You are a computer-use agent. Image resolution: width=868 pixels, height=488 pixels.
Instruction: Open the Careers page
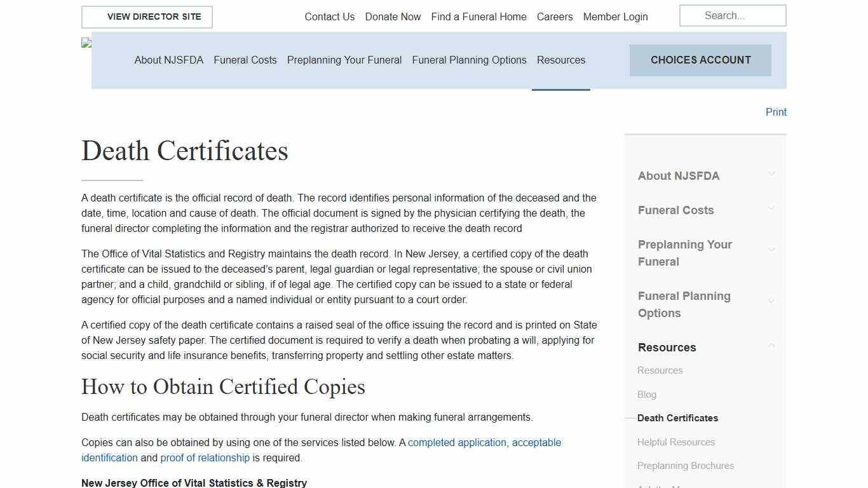[554, 17]
